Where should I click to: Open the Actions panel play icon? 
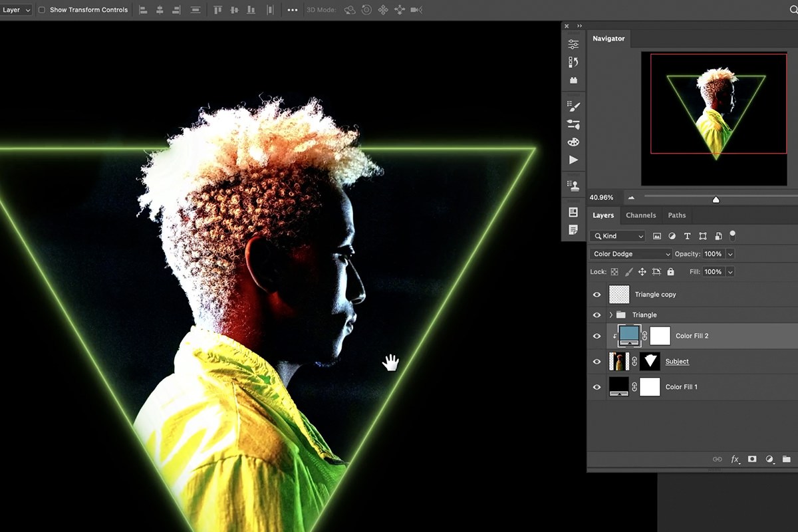coord(573,160)
